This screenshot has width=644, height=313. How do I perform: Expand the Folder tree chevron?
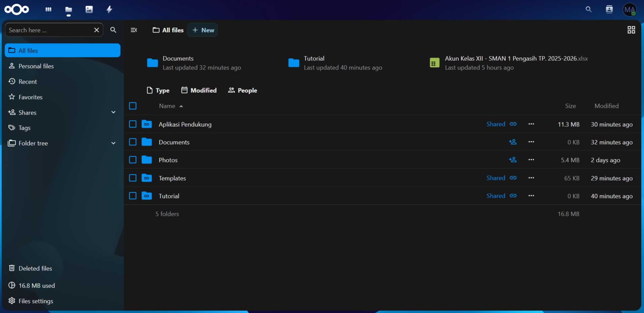click(113, 143)
